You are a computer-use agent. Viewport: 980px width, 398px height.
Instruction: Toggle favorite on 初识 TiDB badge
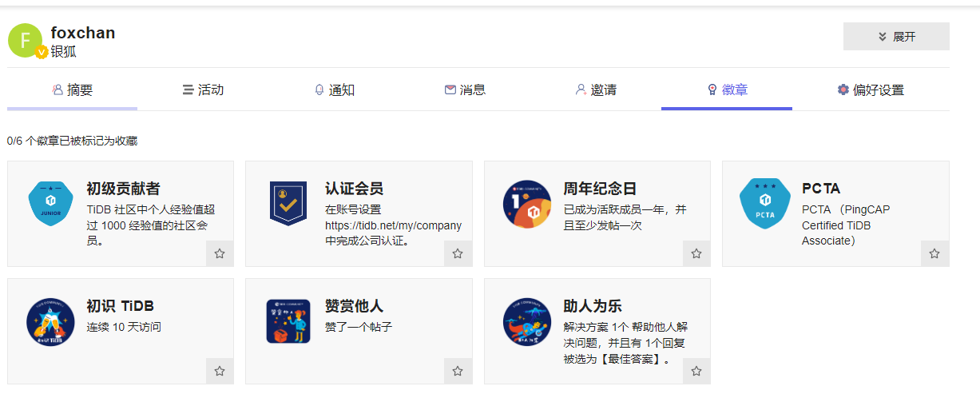pos(220,371)
